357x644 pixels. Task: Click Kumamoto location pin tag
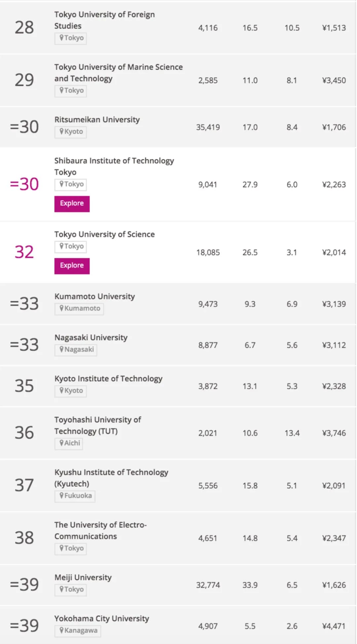point(79,308)
